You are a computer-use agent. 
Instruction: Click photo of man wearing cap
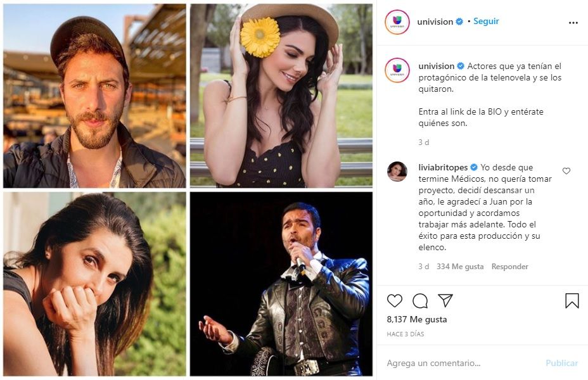click(94, 96)
